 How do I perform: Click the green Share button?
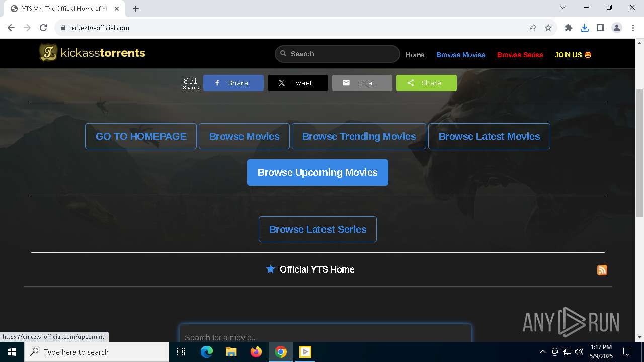[x=427, y=83]
